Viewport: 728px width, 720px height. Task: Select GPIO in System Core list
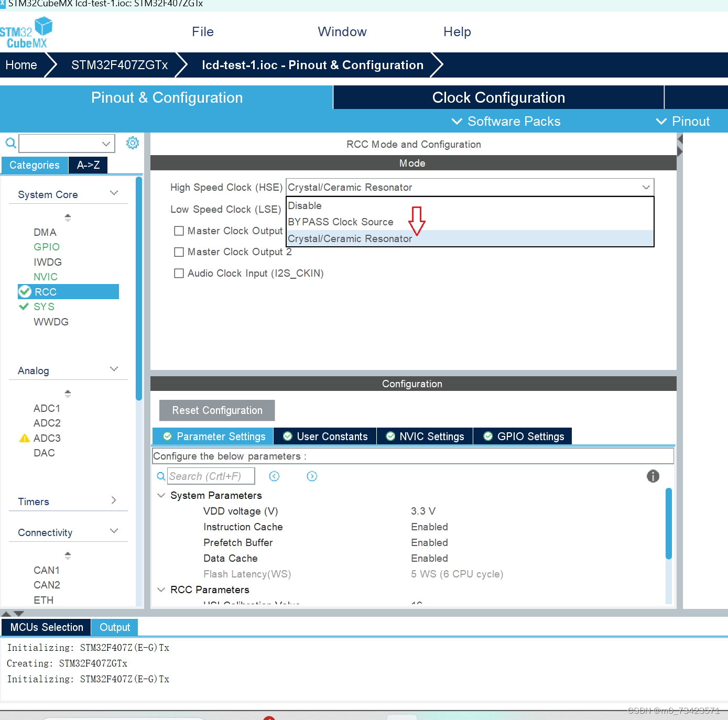[47, 247]
